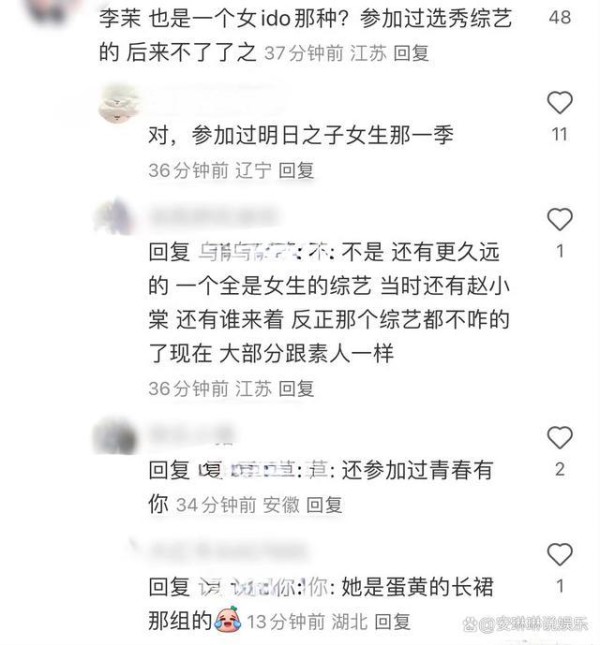
Task: Like the 明日之子 comment with 11 likes
Action: coord(559,102)
